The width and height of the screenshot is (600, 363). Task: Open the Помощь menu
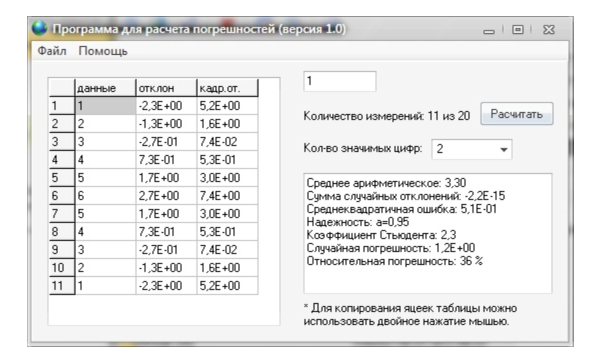pos(103,51)
